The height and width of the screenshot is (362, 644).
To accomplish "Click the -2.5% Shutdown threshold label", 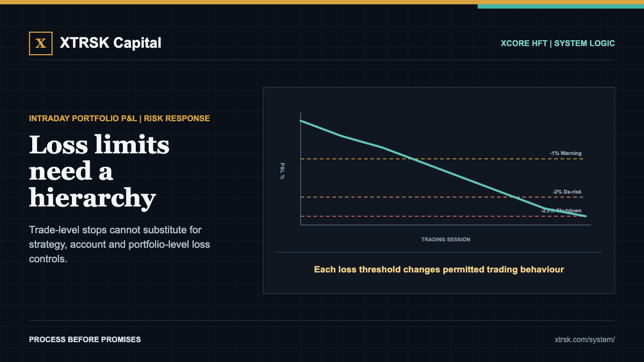I will pos(561,211).
